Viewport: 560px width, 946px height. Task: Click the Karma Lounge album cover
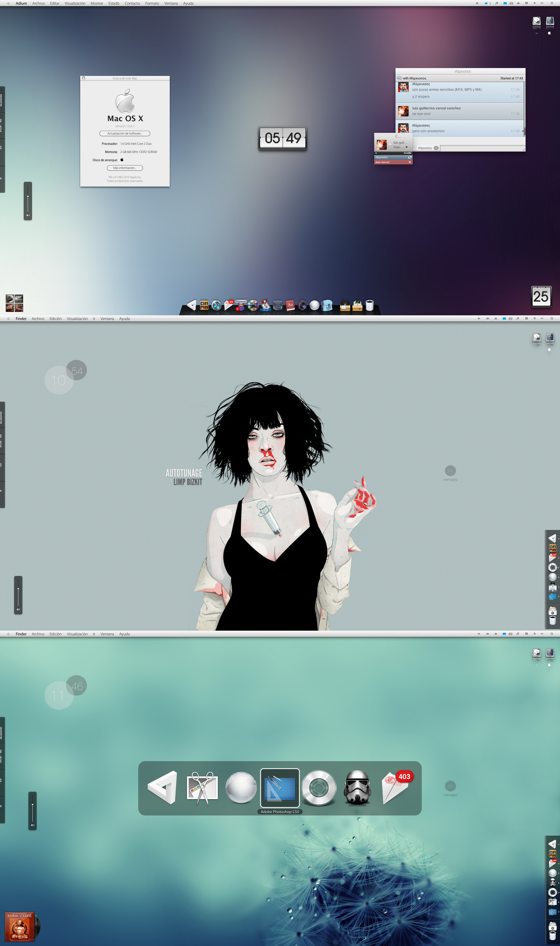coord(20,926)
